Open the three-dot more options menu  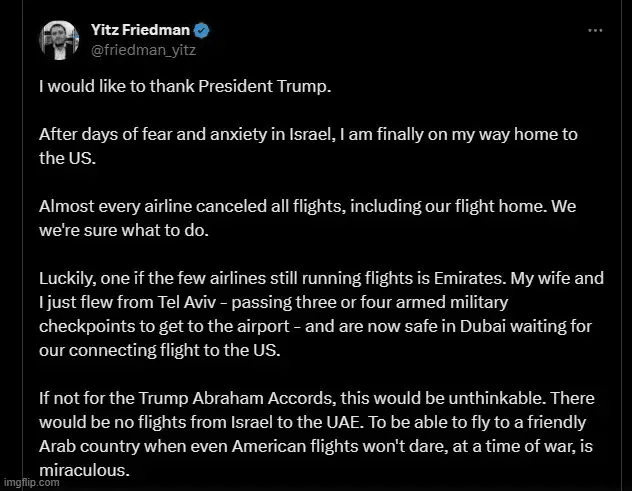tap(595, 31)
